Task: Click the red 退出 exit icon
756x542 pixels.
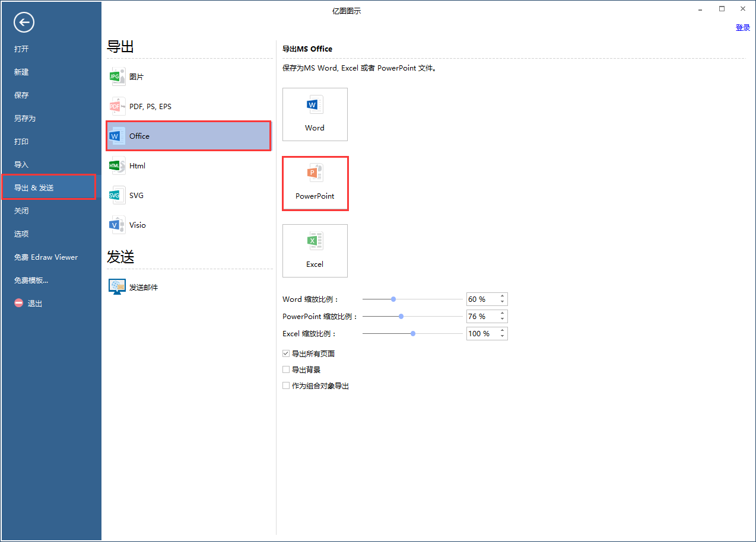Action: coord(19,303)
